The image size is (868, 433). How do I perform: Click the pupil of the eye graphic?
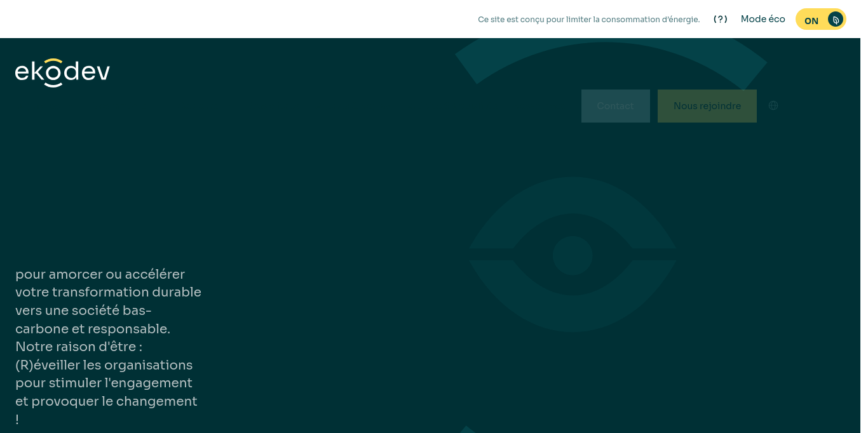(572, 255)
